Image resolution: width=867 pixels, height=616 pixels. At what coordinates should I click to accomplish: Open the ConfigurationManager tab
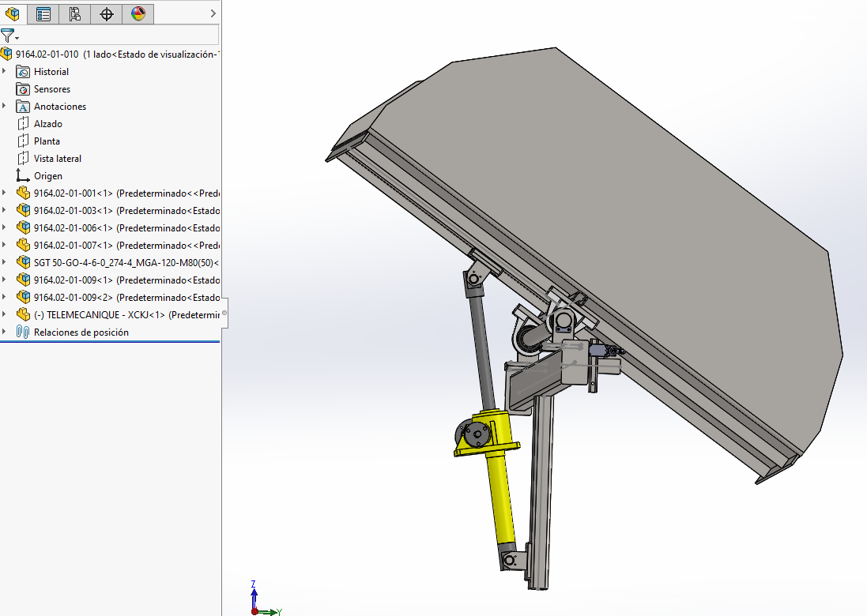pos(75,13)
